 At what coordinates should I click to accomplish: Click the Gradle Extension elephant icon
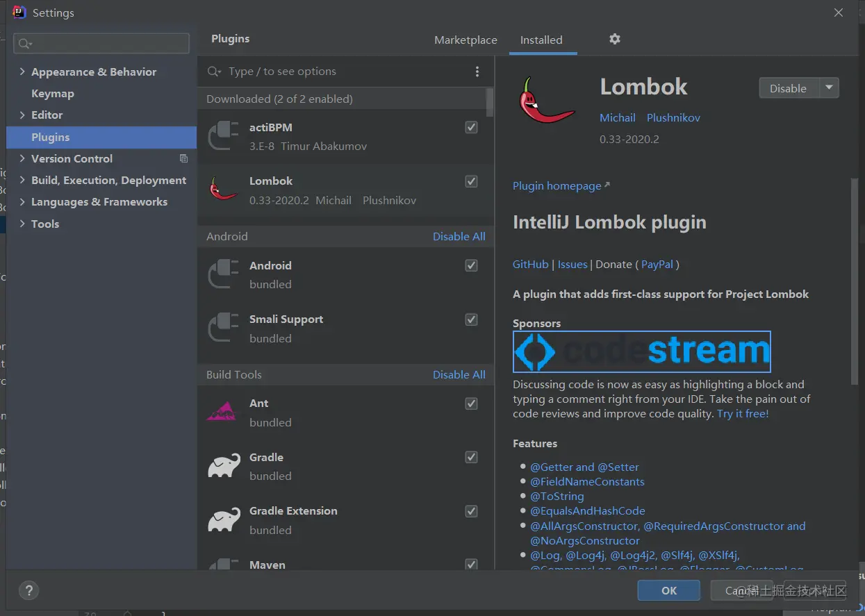pyautogui.click(x=224, y=519)
